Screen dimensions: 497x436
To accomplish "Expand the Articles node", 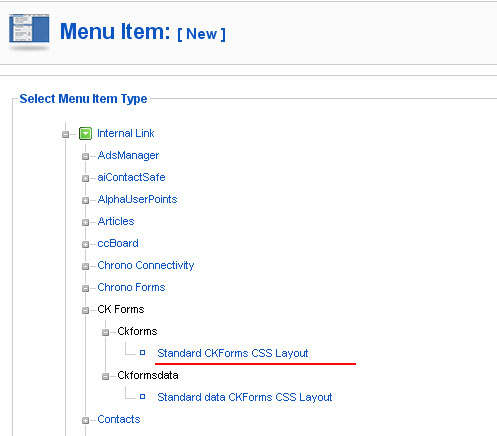I will click(85, 222).
